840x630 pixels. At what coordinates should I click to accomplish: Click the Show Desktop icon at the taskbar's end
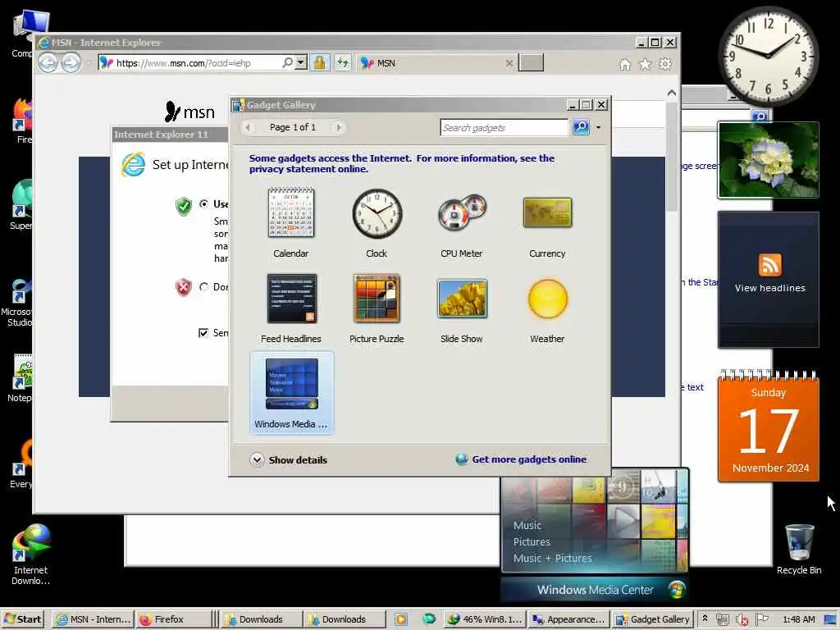point(830,619)
